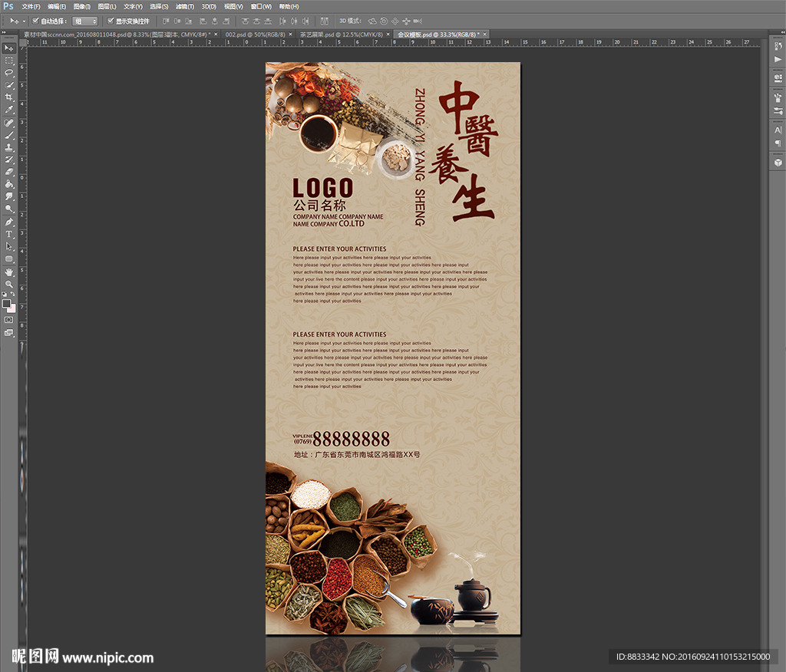Select the History Brush tool
Screen dimensions: 786x672
[9, 160]
